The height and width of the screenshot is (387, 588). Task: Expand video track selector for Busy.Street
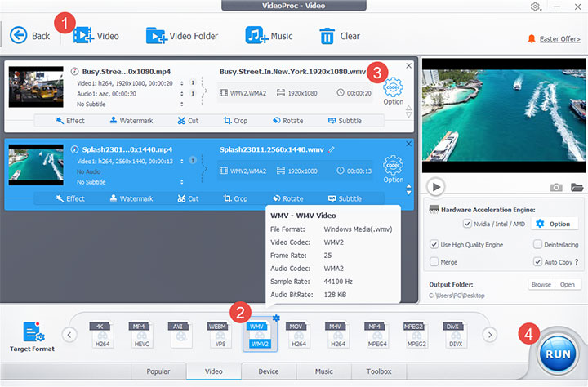pos(182,83)
